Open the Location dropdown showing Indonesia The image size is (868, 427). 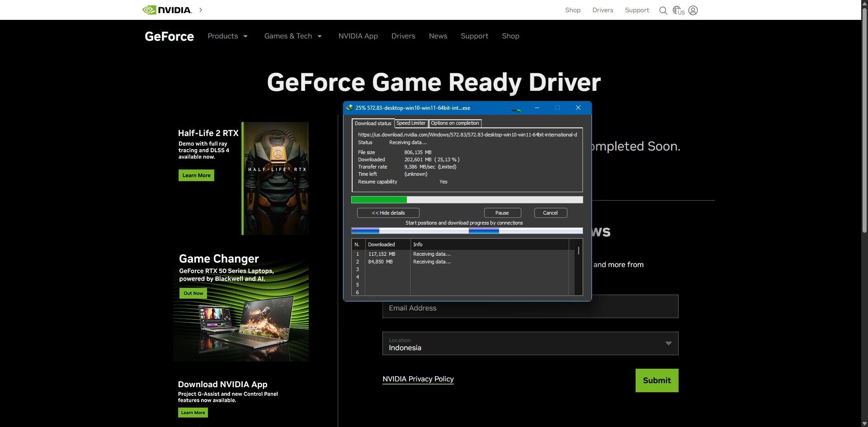(530, 343)
